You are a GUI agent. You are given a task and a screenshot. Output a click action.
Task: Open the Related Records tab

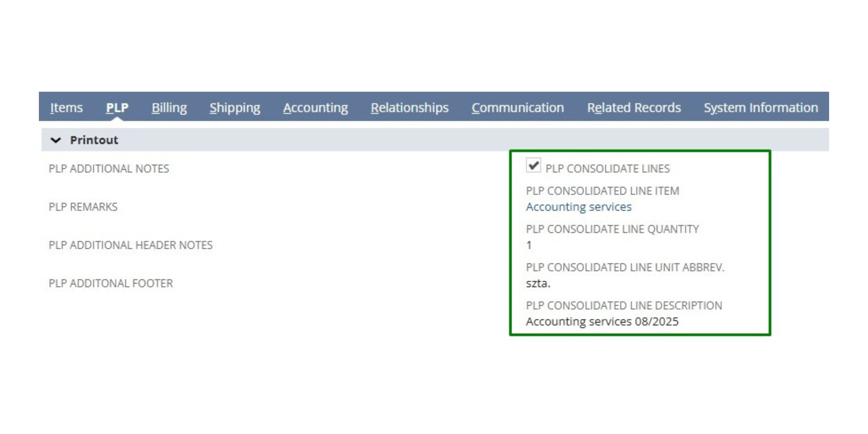click(634, 108)
